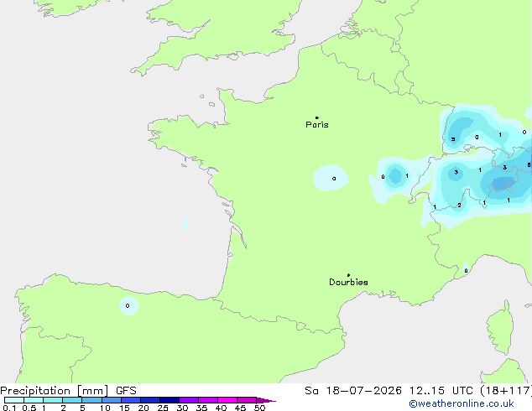
Task: Open the weatheronline.co.uk copyright link
Action: [x=462, y=403]
